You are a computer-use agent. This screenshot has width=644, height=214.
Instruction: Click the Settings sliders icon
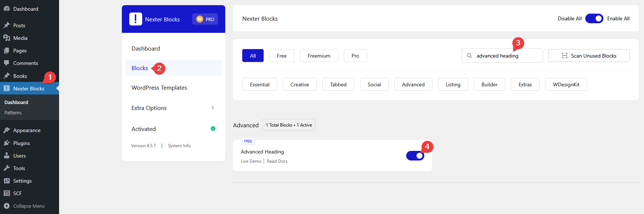pyautogui.click(x=7, y=181)
